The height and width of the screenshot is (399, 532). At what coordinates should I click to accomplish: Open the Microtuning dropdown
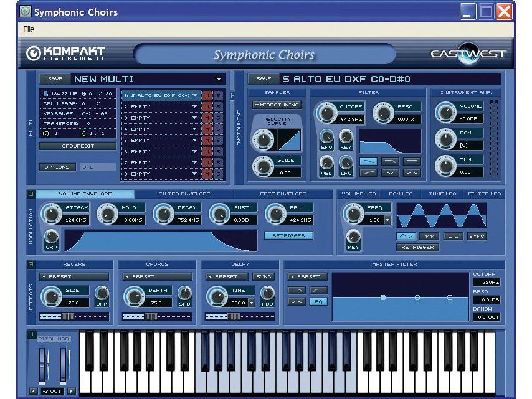point(277,105)
